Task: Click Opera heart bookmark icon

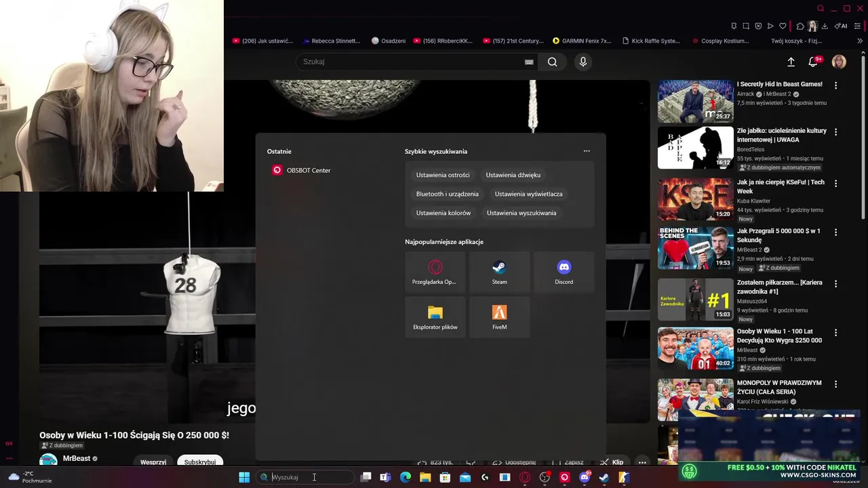Action: [783, 26]
